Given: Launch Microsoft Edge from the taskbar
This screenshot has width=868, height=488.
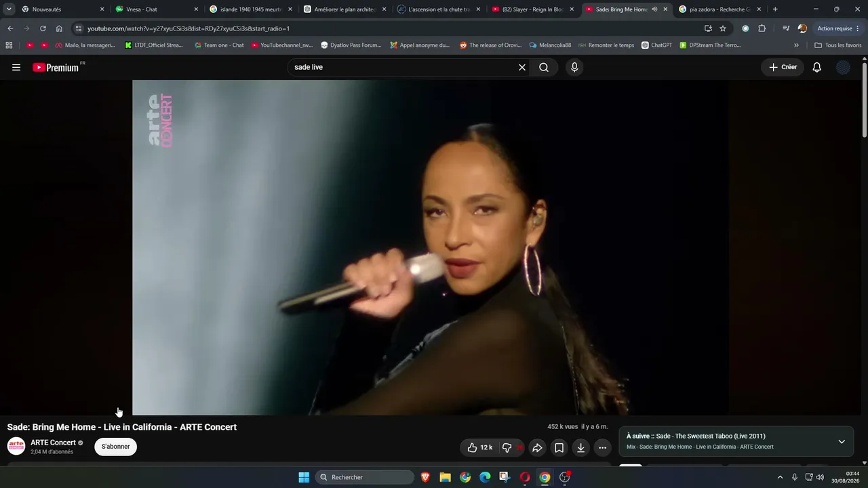Looking at the screenshot, I should [485, 477].
